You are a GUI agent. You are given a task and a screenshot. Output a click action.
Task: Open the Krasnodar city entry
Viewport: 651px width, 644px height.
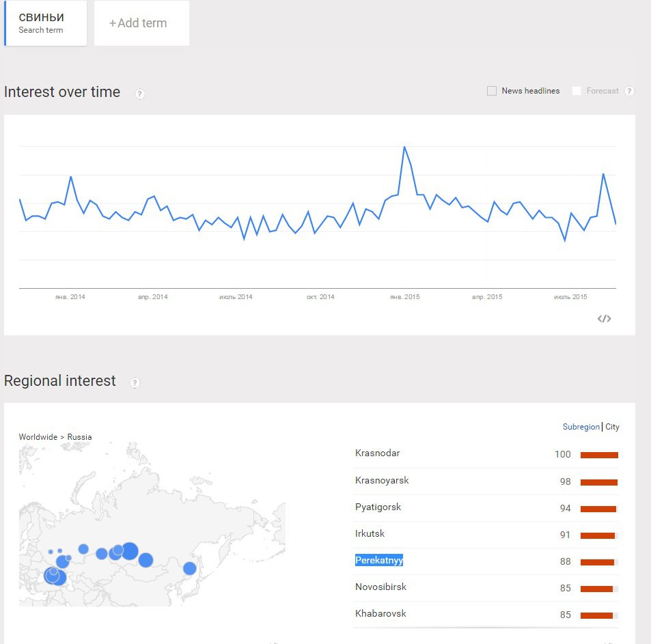(x=378, y=453)
